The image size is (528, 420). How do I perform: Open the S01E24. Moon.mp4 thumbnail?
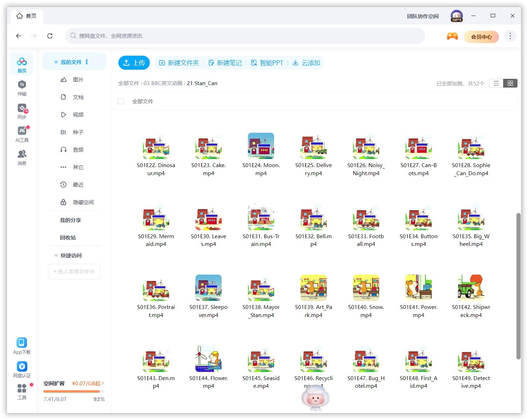pyautogui.click(x=261, y=146)
